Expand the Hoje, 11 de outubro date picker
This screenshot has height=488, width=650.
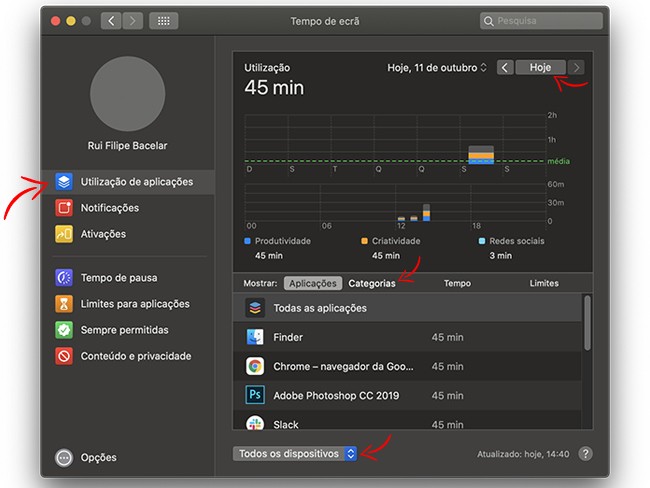tap(437, 68)
